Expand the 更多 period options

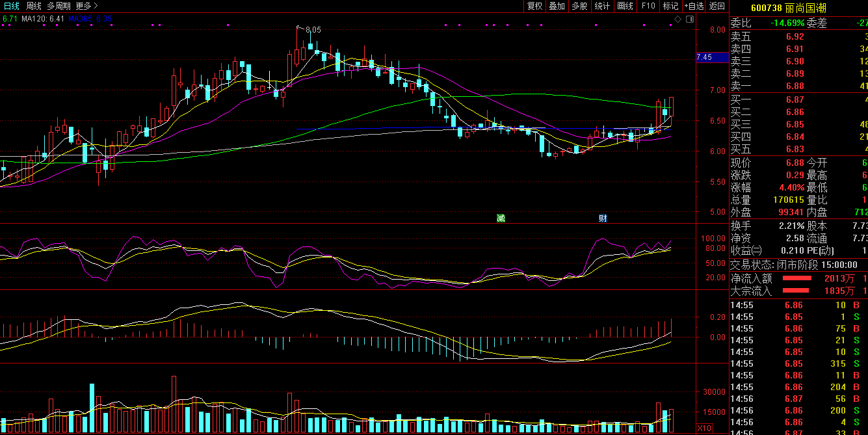[x=86, y=6]
